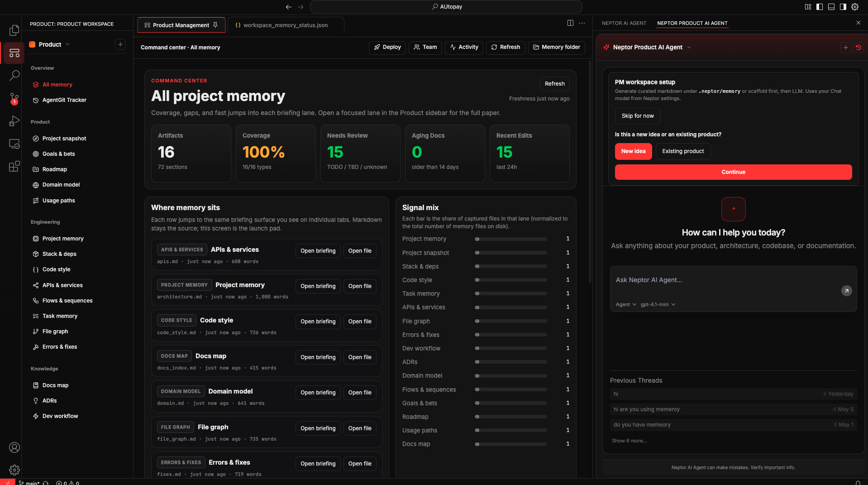
Task: Open the Extensions icon in activity bar
Action: pos(14,166)
